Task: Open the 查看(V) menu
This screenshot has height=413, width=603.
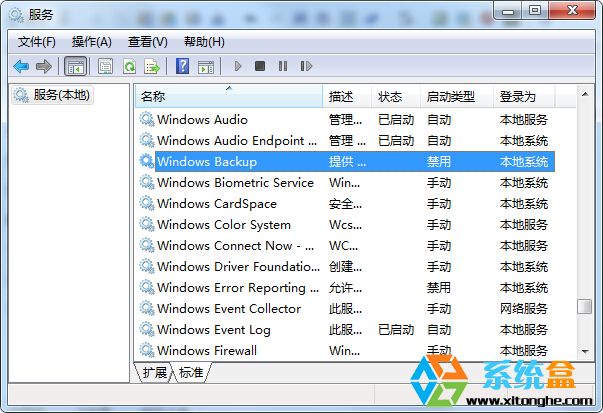Action: [x=147, y=41]
